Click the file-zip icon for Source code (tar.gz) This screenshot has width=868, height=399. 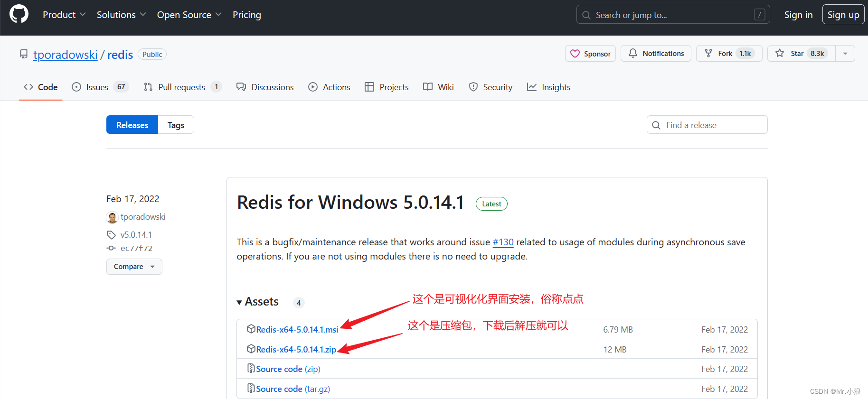(251, 388)
